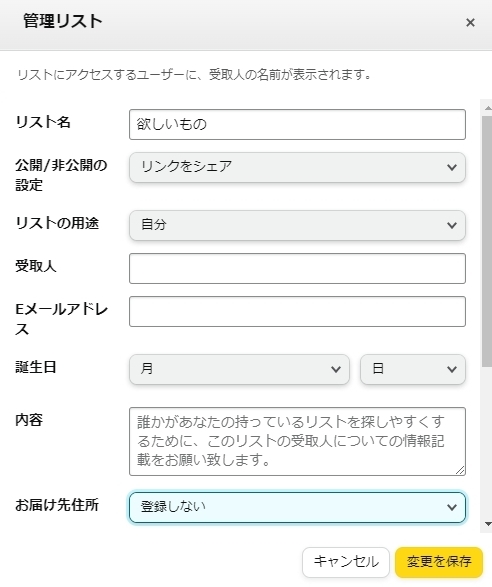This screenshot has width=492, height=587.
Task: Click the お届け先住所 field label
Action: tap(57, 505)
